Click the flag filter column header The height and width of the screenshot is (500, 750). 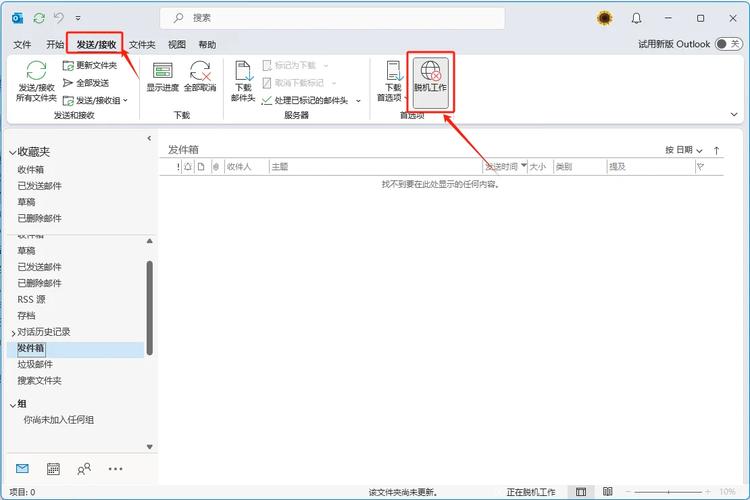(x=701, y=167)
